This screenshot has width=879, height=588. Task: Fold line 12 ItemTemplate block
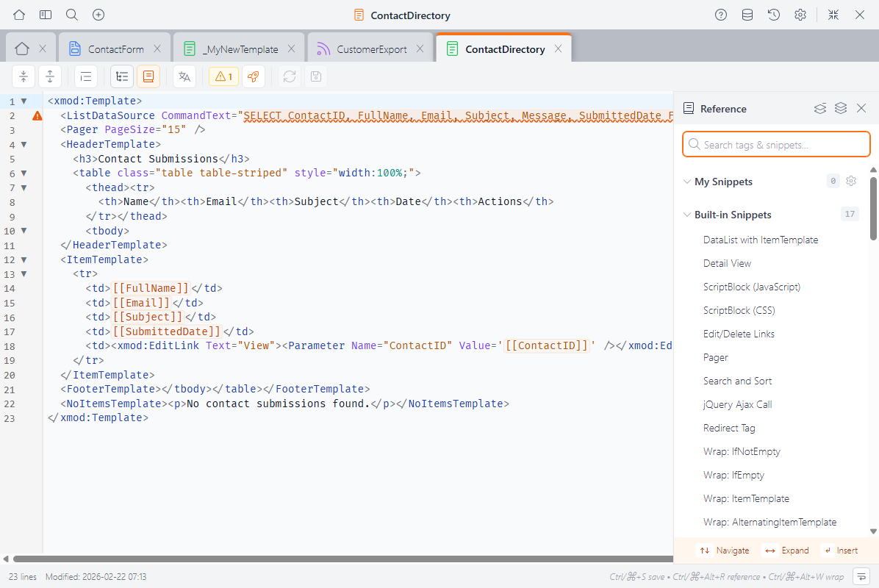coord(24,260)
